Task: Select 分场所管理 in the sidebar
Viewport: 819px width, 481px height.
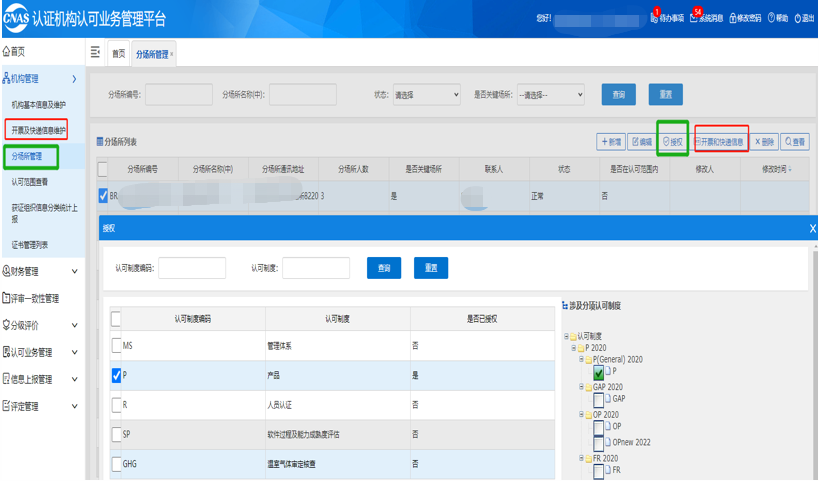Action: click(27, 156)
